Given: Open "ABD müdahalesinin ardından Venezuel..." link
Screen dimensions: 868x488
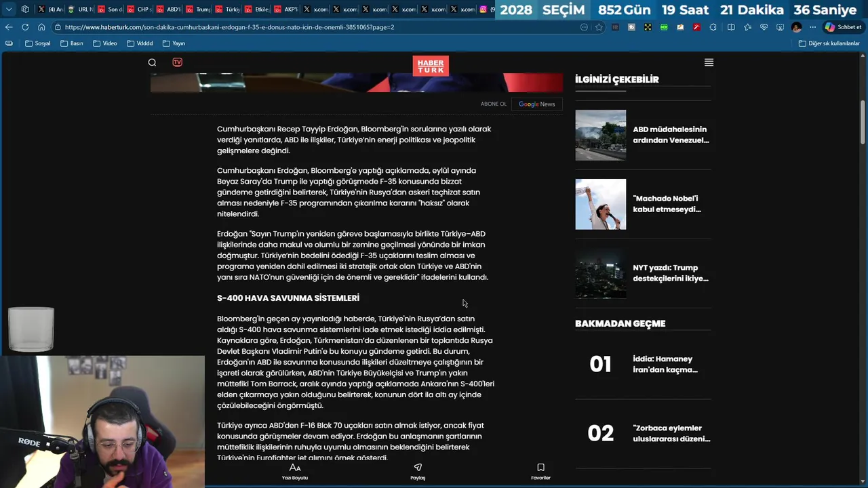Looking at the screenshot, I should click(671, 135).
